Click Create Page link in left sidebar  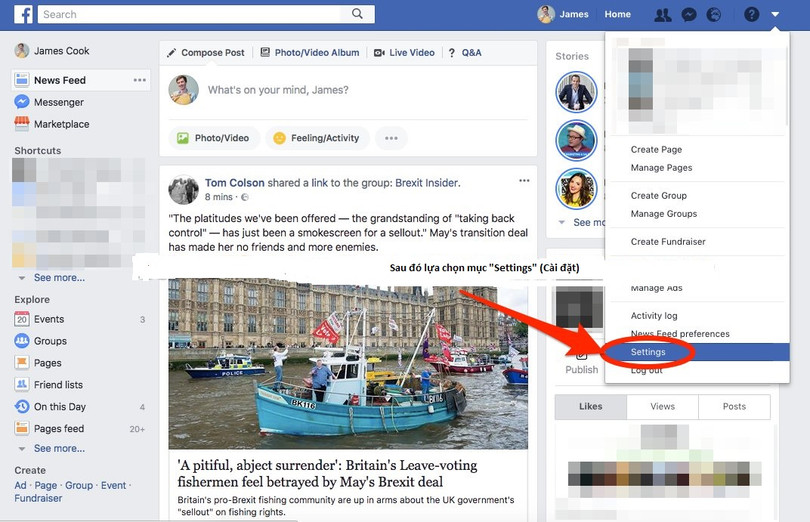click(45, 485)
